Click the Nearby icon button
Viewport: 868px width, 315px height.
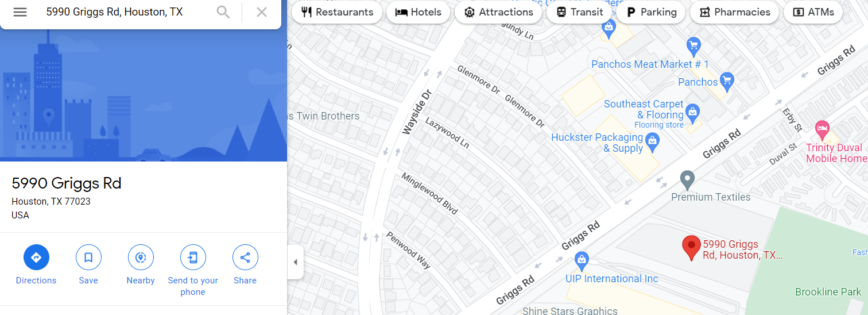141,257
